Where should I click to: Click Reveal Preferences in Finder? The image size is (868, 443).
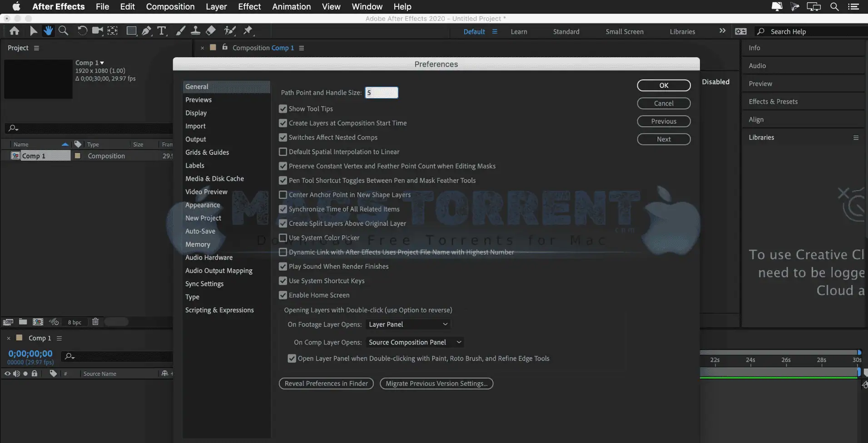pyautogui.click(x=326, y=384)
